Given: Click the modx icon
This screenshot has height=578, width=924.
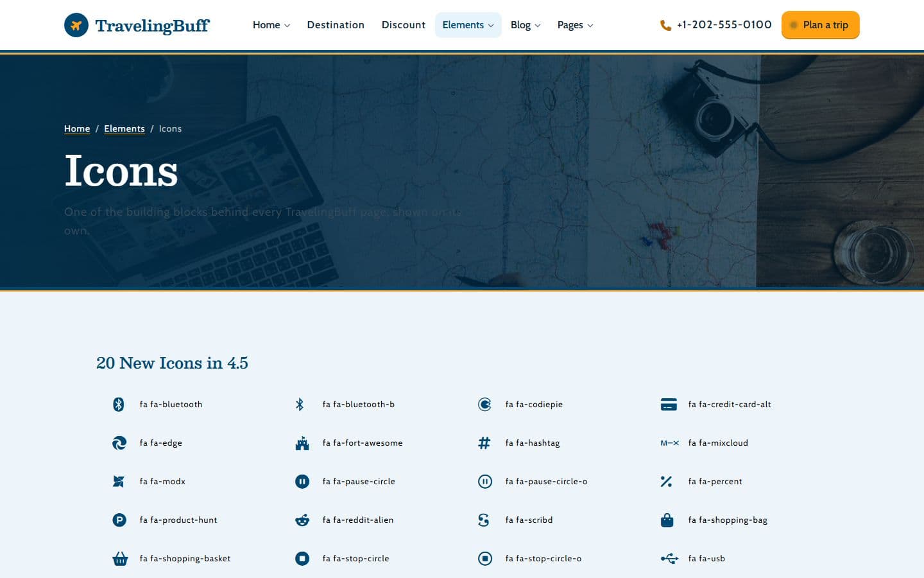Looking at the screenshot, I should (x=119, y=481).
